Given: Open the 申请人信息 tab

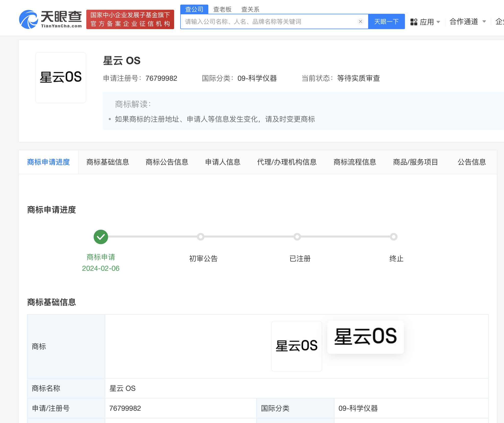Looking at the screenshot, I should click(223, 162).
